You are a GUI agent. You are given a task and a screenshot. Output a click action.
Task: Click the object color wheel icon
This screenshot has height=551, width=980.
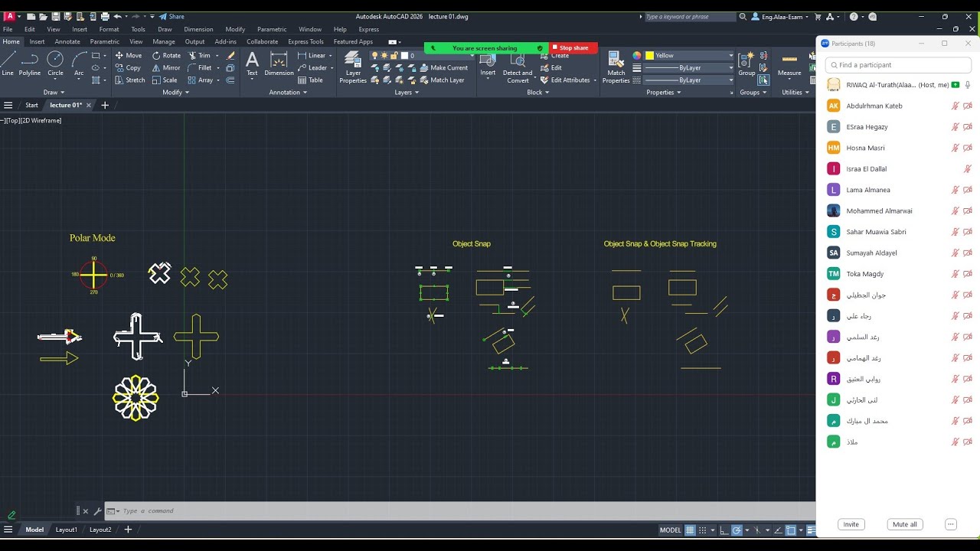(x=636, y=55)
